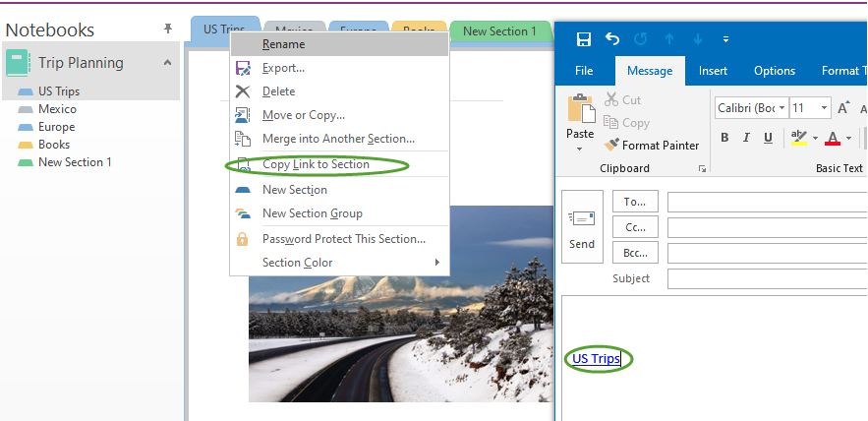868x421 pixels.
Task: Click the Paste clipboard icon
Action: (581, 108)
